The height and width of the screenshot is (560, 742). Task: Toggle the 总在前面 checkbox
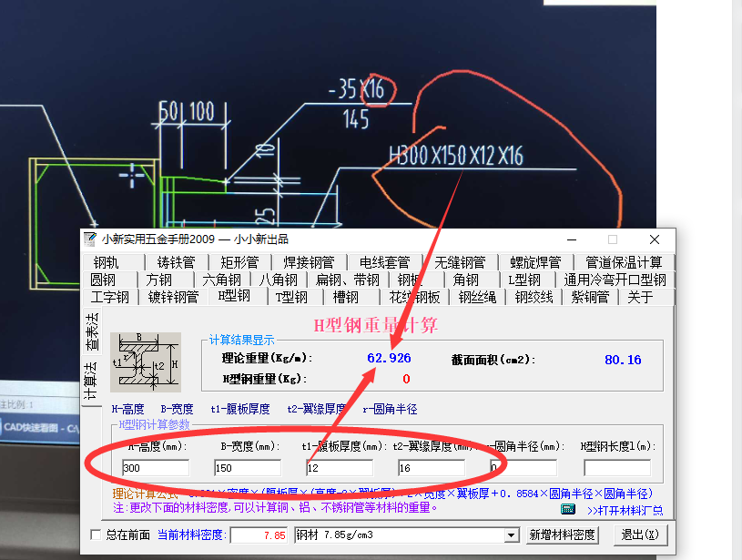pyautogui.click(x=96, y=535)
